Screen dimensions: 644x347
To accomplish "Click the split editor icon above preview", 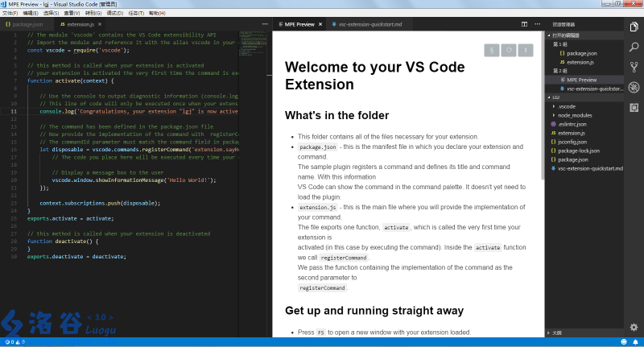I will pyautogui.click(x=525, y=24).
